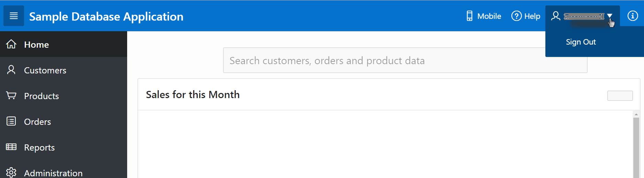The height and width of the screenshot is (178, 644).
Task: Click the Products shopping cart icon
Action: pos(11,95)
